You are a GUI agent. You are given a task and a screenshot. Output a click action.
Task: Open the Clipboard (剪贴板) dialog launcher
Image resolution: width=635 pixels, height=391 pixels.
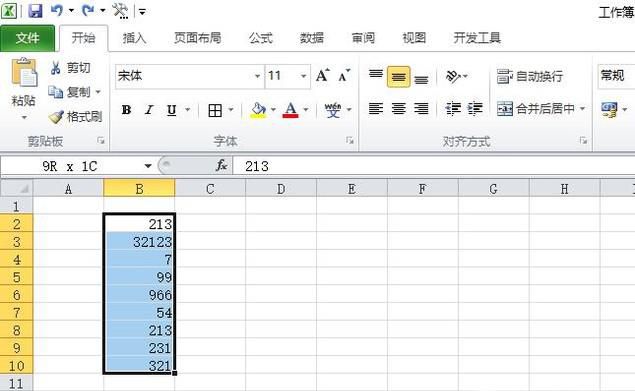click(100, 141)
